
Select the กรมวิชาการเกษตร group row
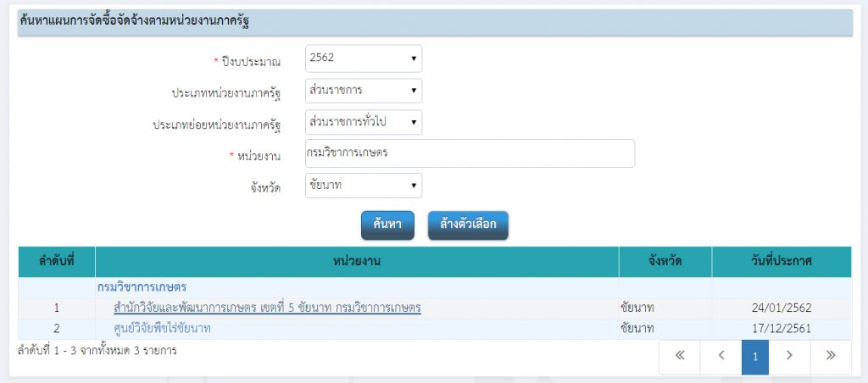(142, 287)
